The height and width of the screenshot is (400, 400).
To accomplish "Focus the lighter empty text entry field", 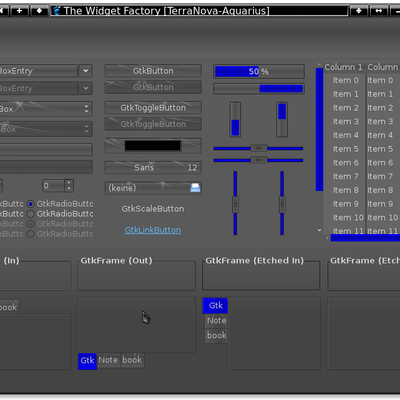I will [46, 149].
